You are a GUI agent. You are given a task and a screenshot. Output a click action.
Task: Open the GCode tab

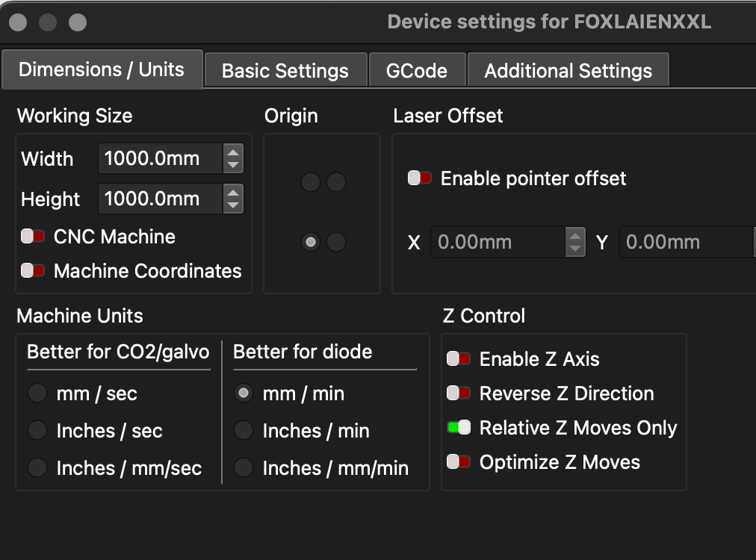click(x=417, y=71)
